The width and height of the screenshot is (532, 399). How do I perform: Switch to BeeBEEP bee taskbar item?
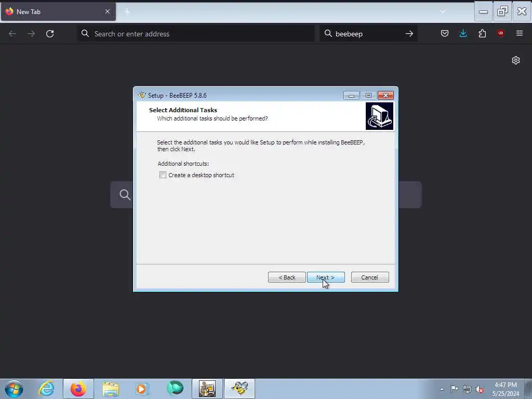240,389
